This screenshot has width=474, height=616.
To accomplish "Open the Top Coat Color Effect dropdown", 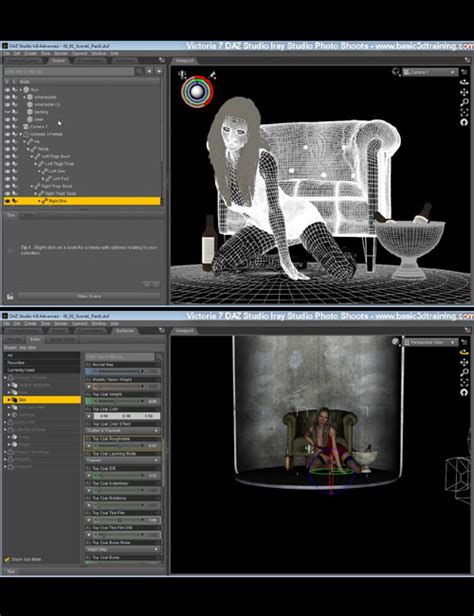I will coord(123,431).
